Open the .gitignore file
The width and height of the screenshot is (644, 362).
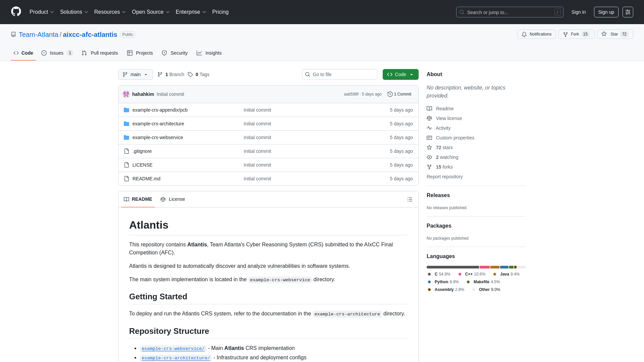[142, 151]
